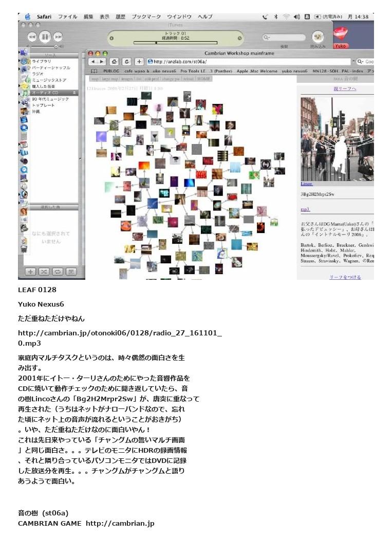
Task: Skip to previous track in iTunes
Action: tap(32, 37)
